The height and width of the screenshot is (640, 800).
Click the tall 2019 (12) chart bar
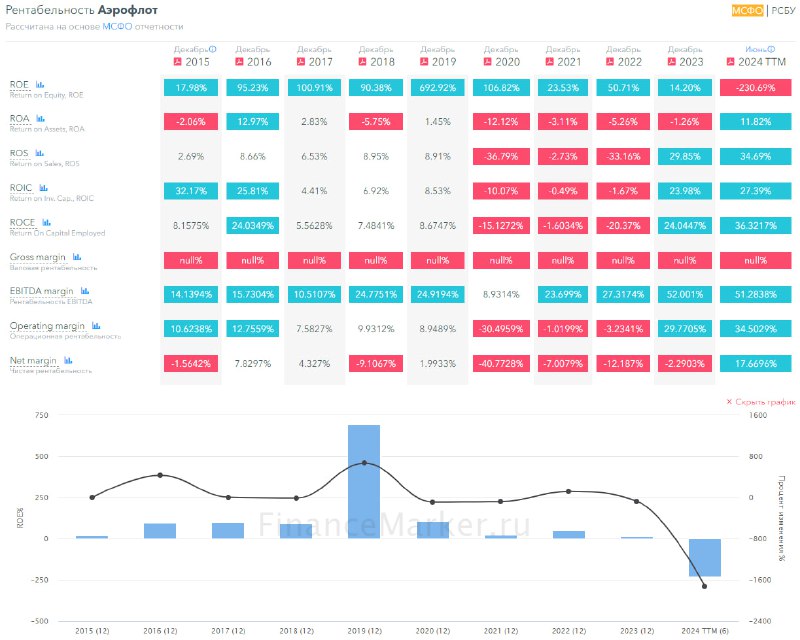(x=364, y=482)
